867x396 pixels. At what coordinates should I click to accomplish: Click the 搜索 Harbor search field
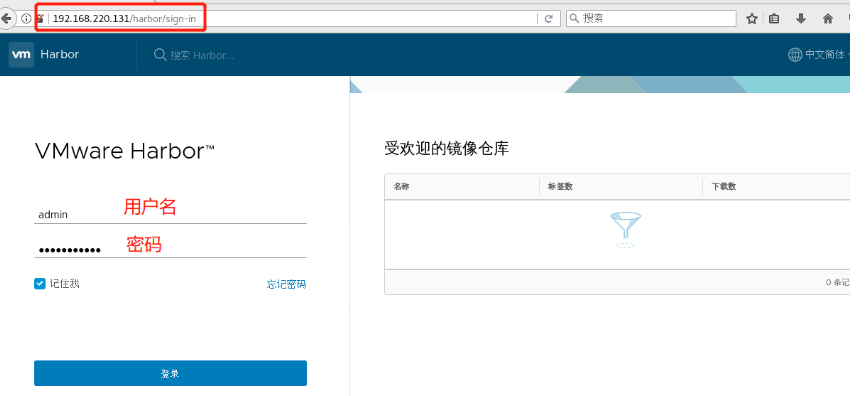click(x=202, y=55)
